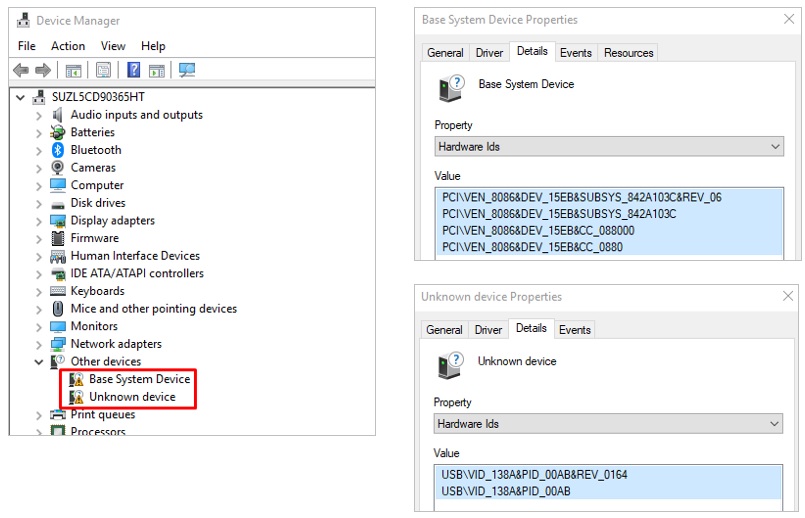Switch to Events tab in Unknown device Properties

574,330
